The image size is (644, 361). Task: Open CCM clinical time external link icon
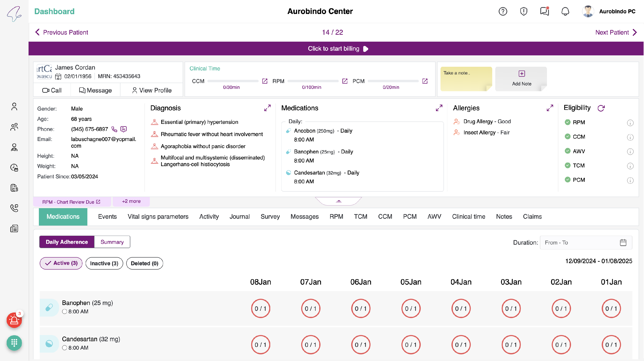(265, 81)
